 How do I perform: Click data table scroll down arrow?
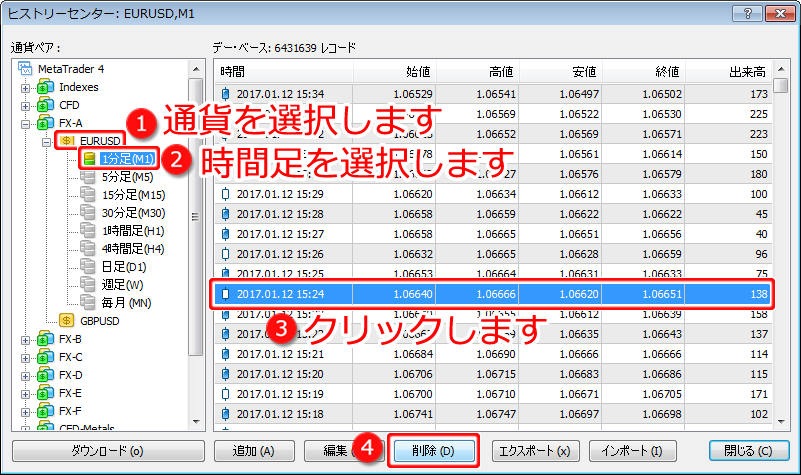click(781, 422)
